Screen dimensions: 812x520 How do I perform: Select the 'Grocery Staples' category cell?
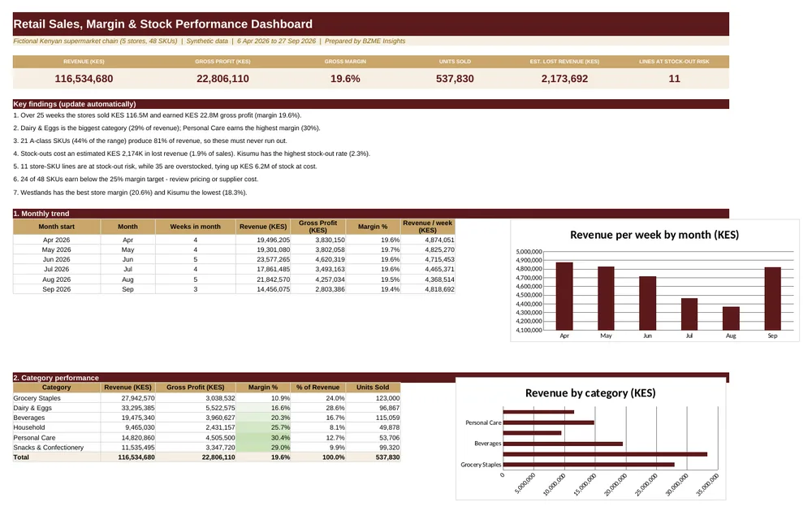click(x=57, y=398)
